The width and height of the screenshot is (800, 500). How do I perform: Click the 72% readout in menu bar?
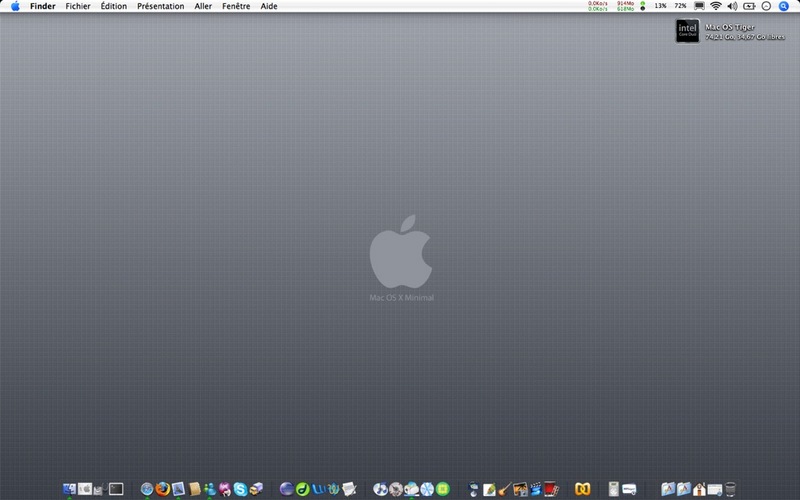[680, 6]
